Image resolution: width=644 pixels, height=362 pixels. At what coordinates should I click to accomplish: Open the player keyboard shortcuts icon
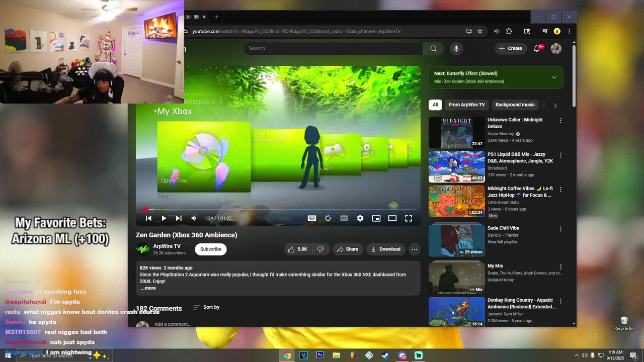[312, 218]
